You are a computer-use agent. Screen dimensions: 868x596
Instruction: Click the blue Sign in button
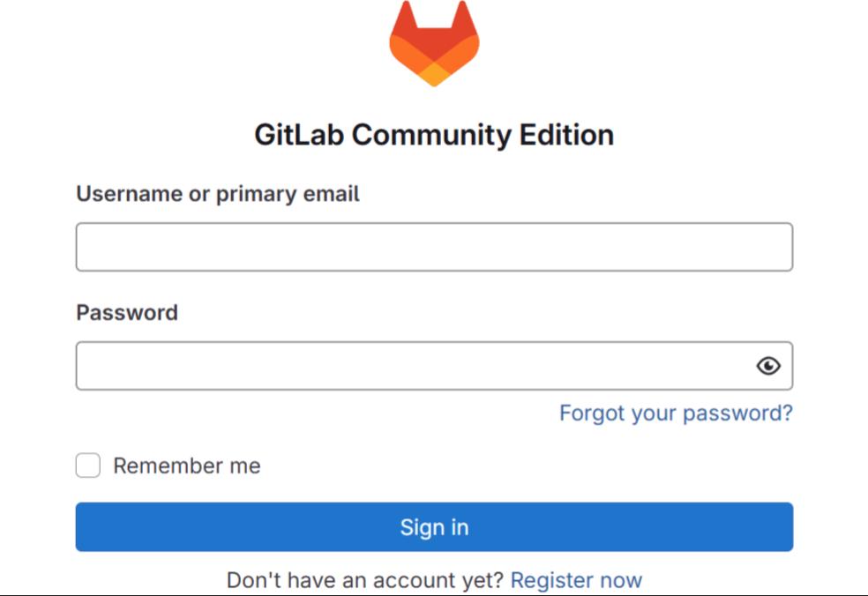[x=434, y=527]
